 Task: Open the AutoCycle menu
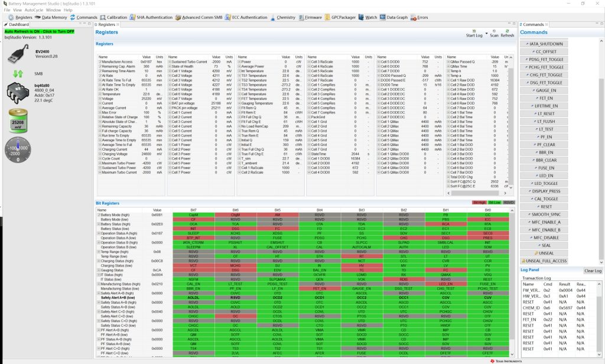(34, 10)
